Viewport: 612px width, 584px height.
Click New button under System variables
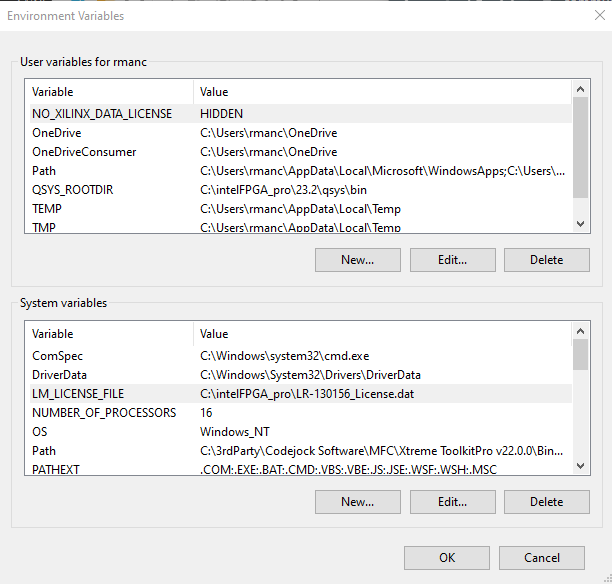click(357, 502)
